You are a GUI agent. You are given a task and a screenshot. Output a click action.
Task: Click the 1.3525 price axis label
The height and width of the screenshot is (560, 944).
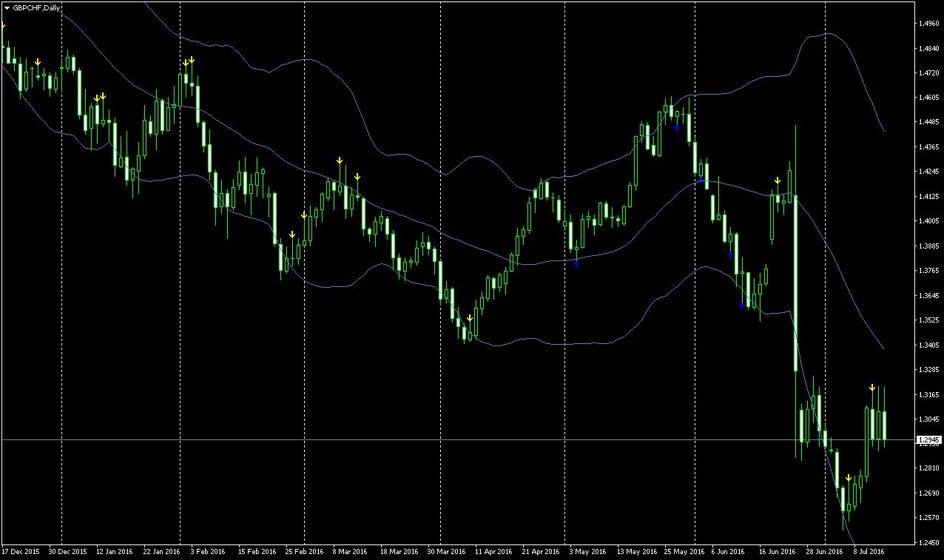929,320
